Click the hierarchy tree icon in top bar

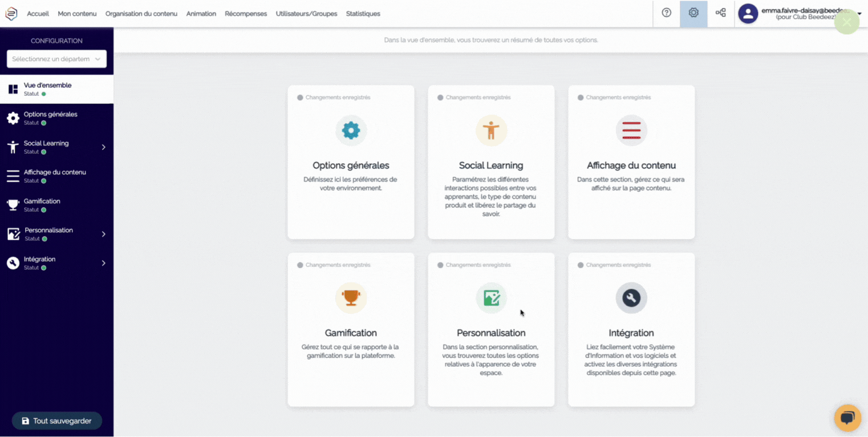click(721, 13)
